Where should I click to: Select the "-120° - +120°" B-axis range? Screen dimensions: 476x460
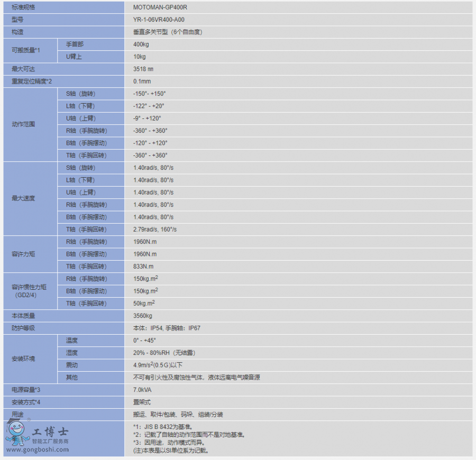pos(150,143)
